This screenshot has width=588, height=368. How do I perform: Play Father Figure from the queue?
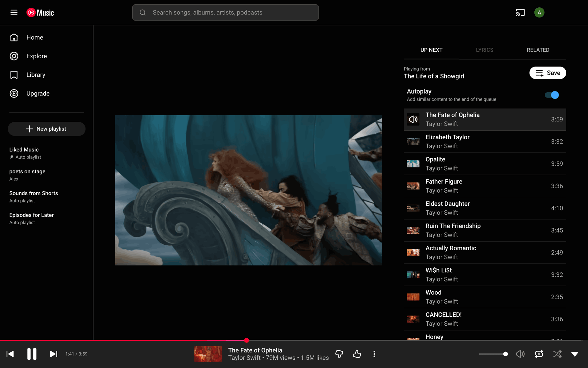(485, 186)
